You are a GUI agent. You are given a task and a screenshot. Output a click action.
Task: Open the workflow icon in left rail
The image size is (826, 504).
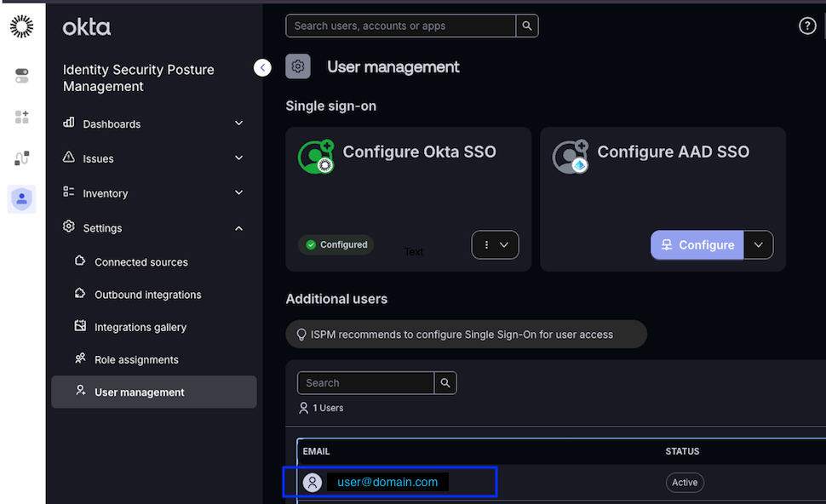point(21,158)
